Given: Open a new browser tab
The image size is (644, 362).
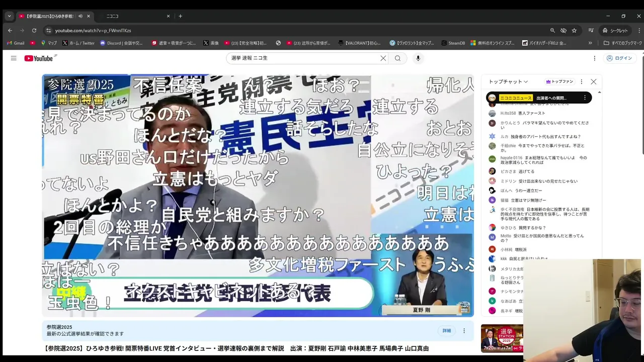Looking at the screenshot, I should pyautogui.click(x=181, y=16).
